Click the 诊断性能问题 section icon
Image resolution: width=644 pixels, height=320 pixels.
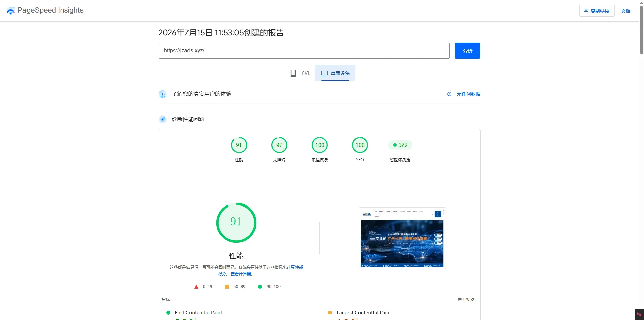[163, 119]
